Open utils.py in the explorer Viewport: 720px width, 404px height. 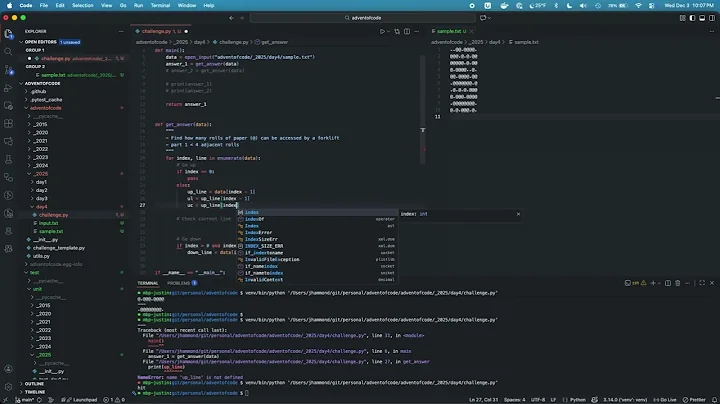(x=41, y=256)
